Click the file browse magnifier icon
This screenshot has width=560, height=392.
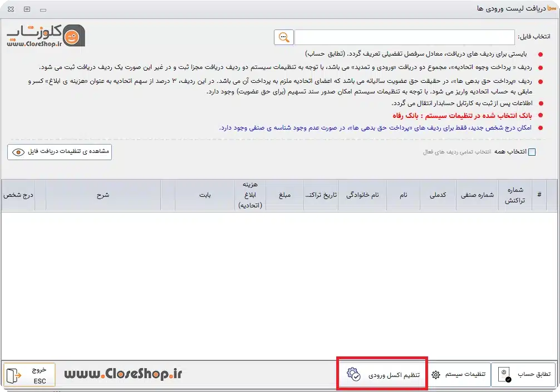(x=284, y=37)
